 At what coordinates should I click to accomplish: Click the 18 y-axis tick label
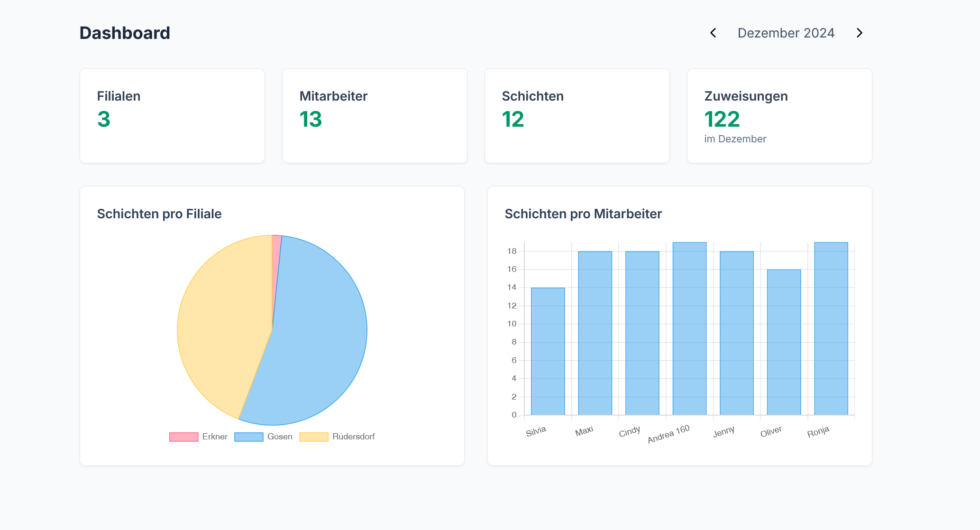(x=512, y=251)
